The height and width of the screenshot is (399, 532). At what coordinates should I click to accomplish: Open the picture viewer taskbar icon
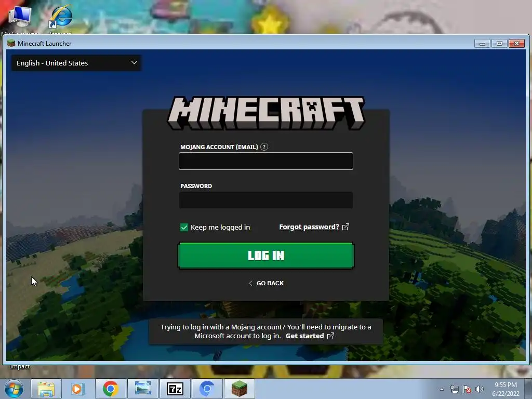(x=142, y=389)
